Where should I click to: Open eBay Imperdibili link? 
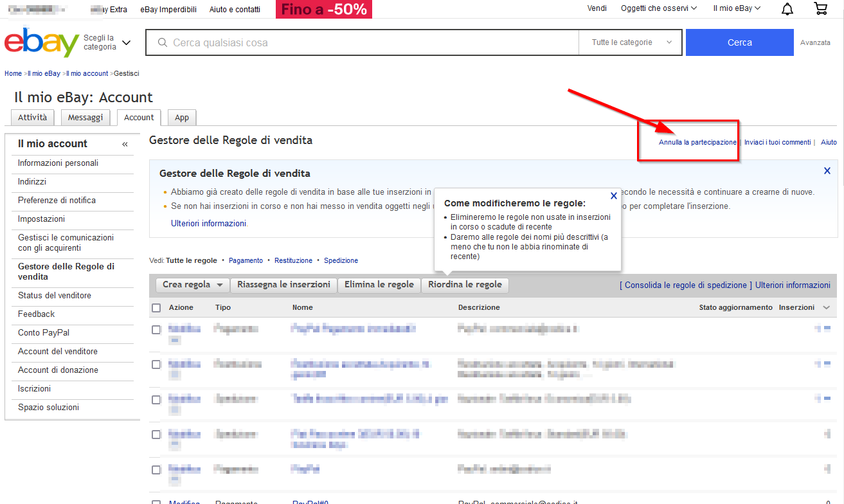pos(168,10)
